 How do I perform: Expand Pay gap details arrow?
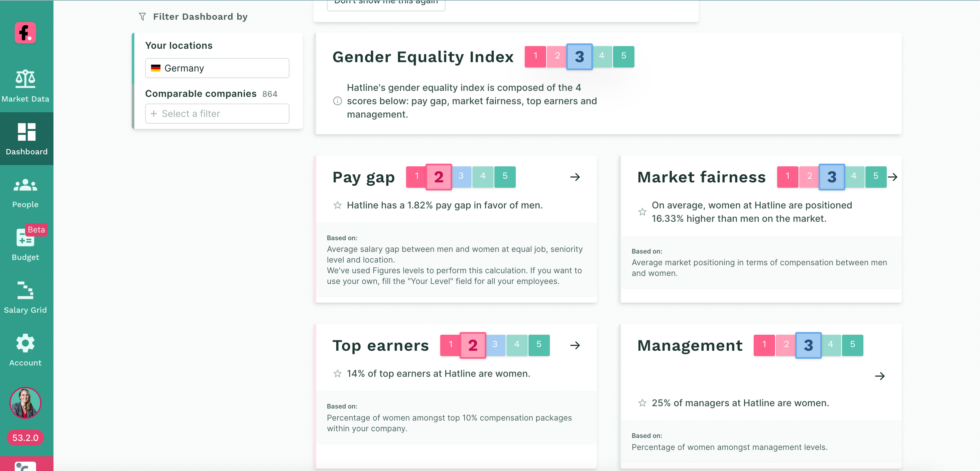click(575, 177)
